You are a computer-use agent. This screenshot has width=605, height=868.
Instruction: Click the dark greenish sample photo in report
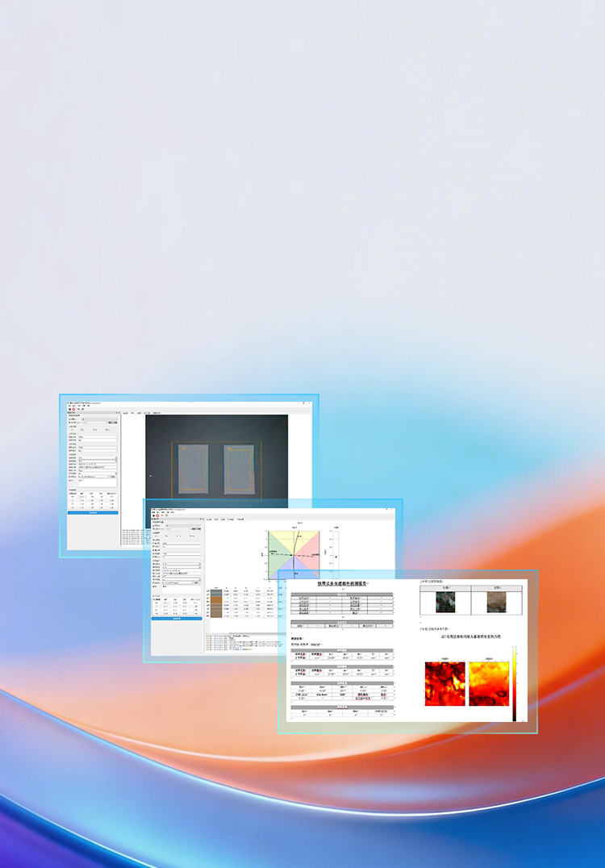(x=445, y=603)
